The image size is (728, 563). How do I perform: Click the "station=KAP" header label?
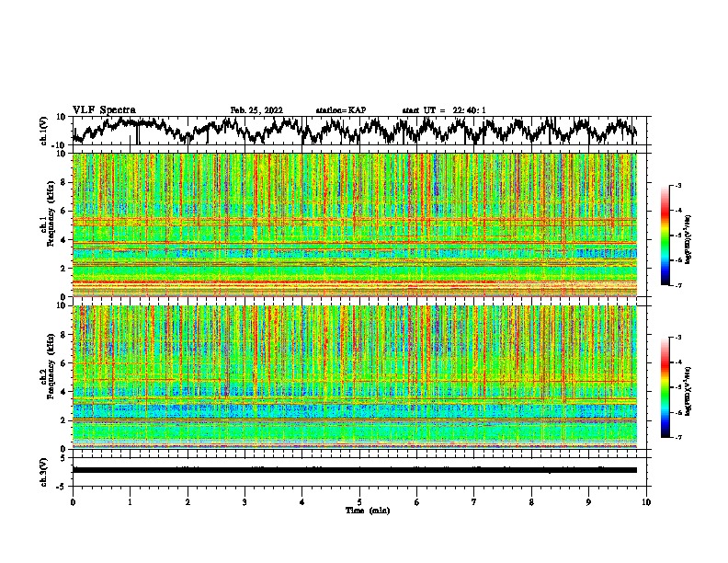point(341,110)
